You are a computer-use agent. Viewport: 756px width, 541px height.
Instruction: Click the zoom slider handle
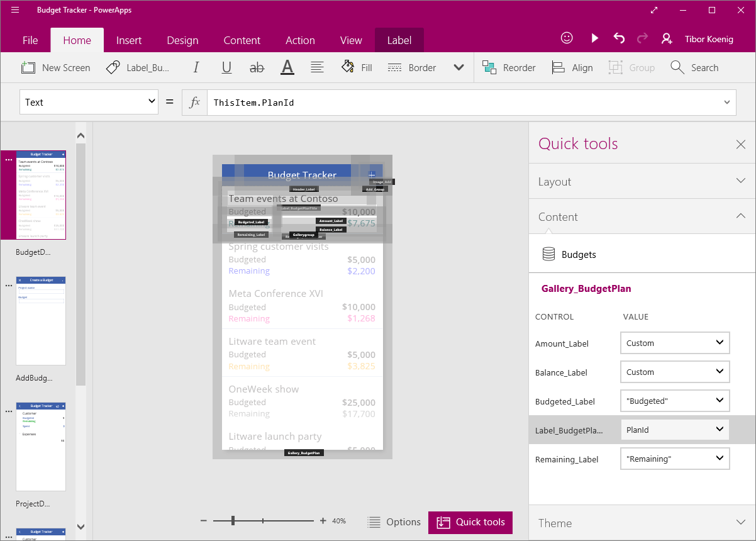[233, 521]
